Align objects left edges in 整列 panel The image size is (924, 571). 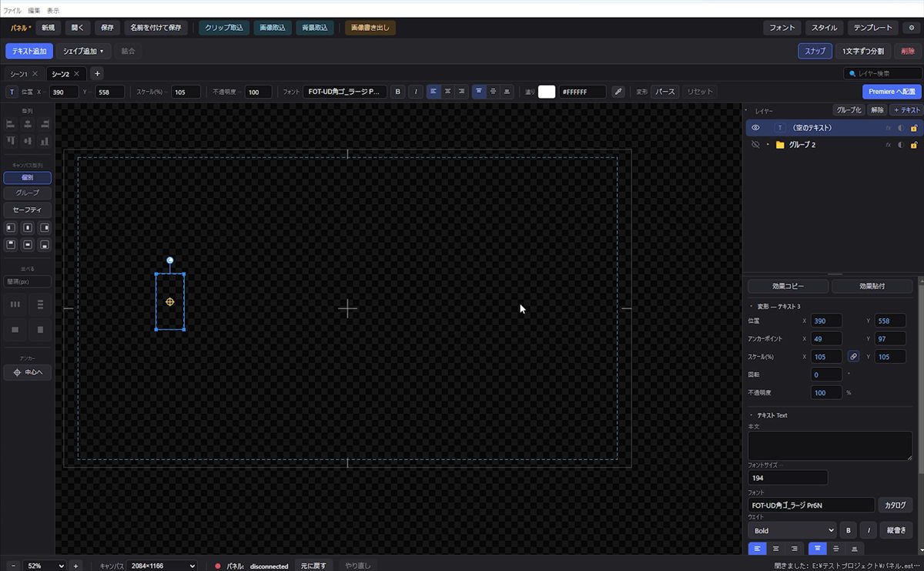click(x=11, y=124)
